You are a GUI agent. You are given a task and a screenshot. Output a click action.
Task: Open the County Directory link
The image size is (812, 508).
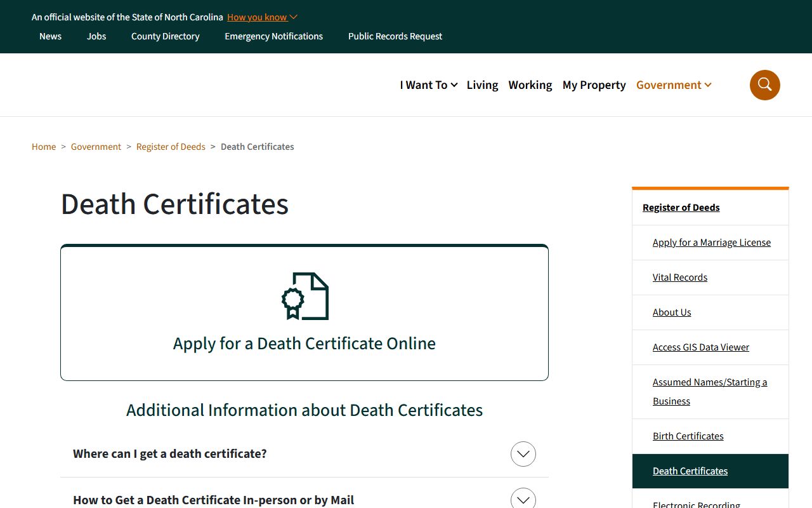(166, 36)
